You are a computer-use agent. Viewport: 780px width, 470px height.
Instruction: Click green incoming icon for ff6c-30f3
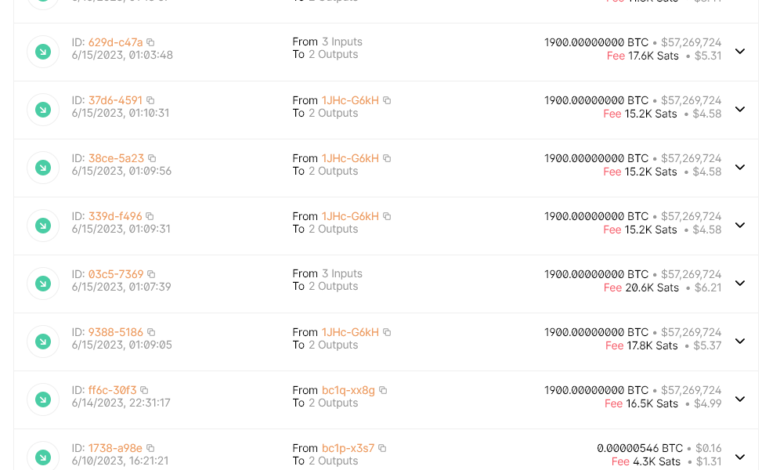tap(43, 400)
